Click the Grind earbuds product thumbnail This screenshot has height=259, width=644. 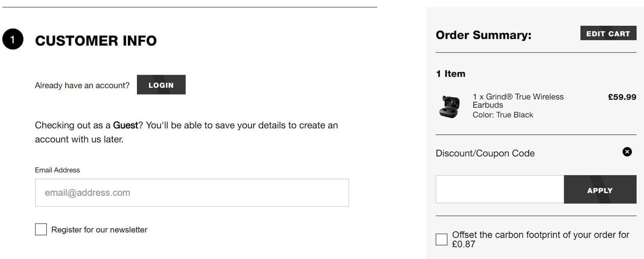click(449, 106)
